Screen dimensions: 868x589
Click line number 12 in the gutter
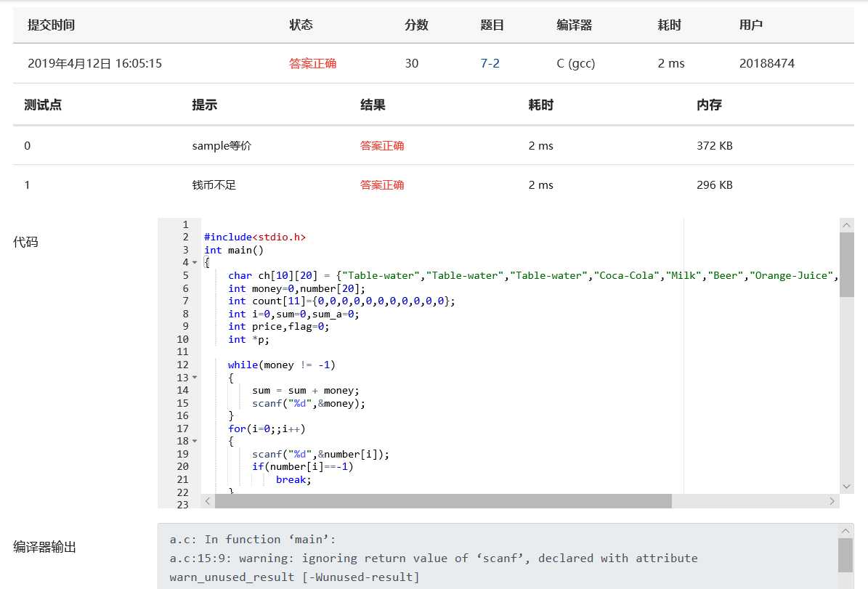[182, 365]
